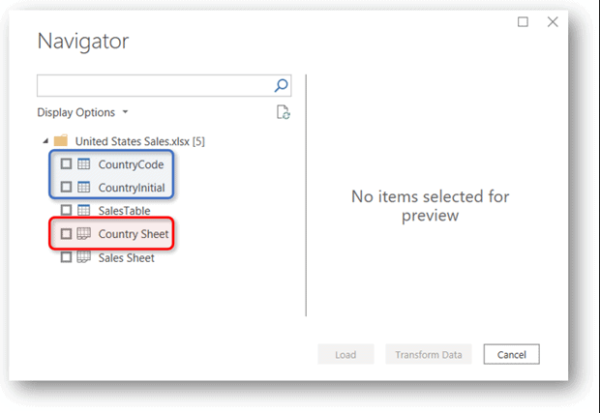The width and height of the screenshot is (600, 413).
Task: Collapse the United States Sales.xlsx tree node
Action: coord(44,141)
